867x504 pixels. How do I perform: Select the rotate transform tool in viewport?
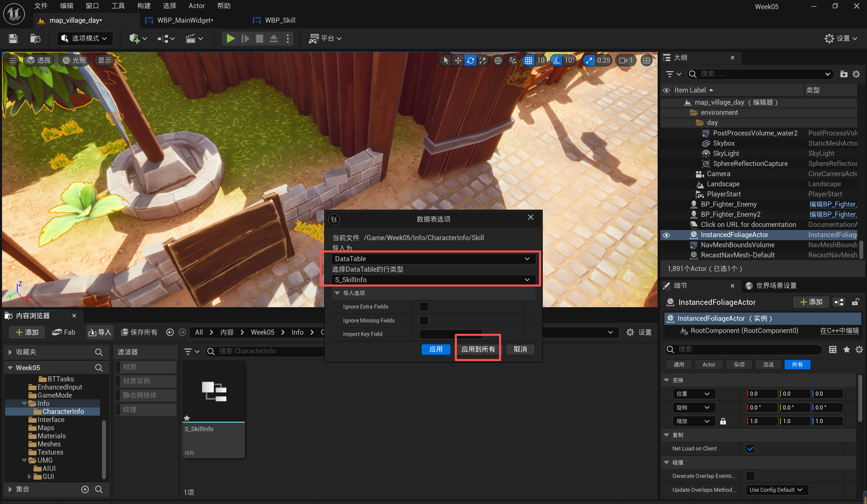click(470, 61)
